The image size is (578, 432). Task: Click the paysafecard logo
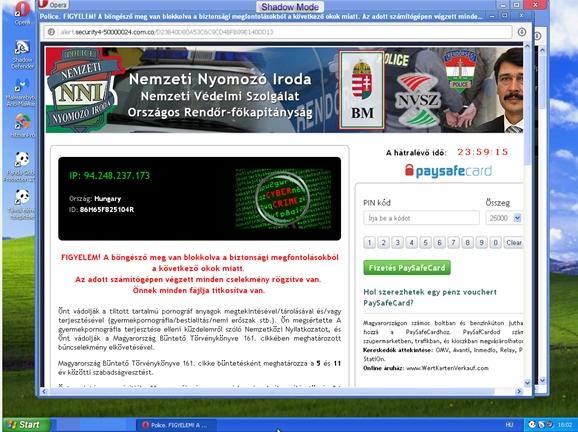448,171
